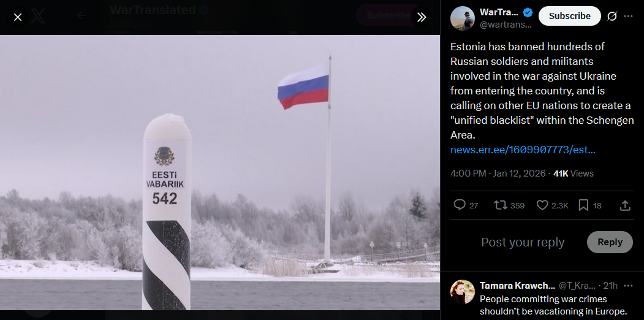Click the repost arrows icon
The height and width of the screenshot is (320, 644).
point(500,205)
